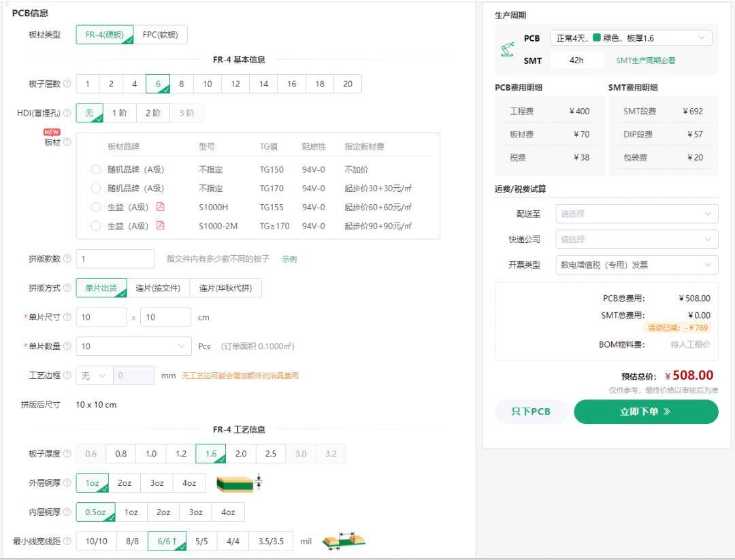735x560 pixels.
Task: Open PCB production cycle dropdown with green color
Action: pyautogui.click(x=631, y=38)
